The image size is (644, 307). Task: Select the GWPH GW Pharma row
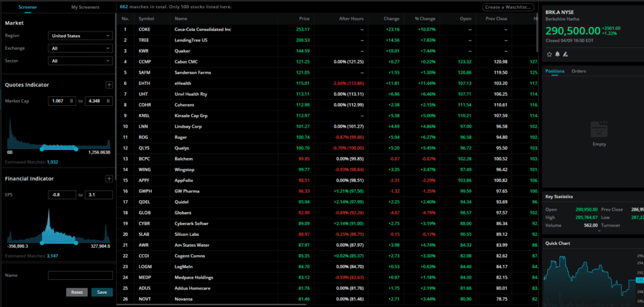point(327,191)
